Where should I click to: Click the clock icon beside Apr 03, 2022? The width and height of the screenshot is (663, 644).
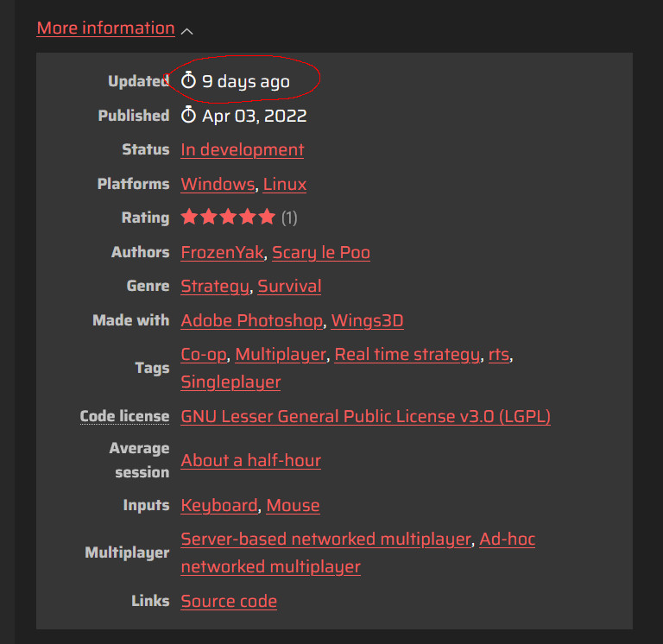click(x=188, y=116)
